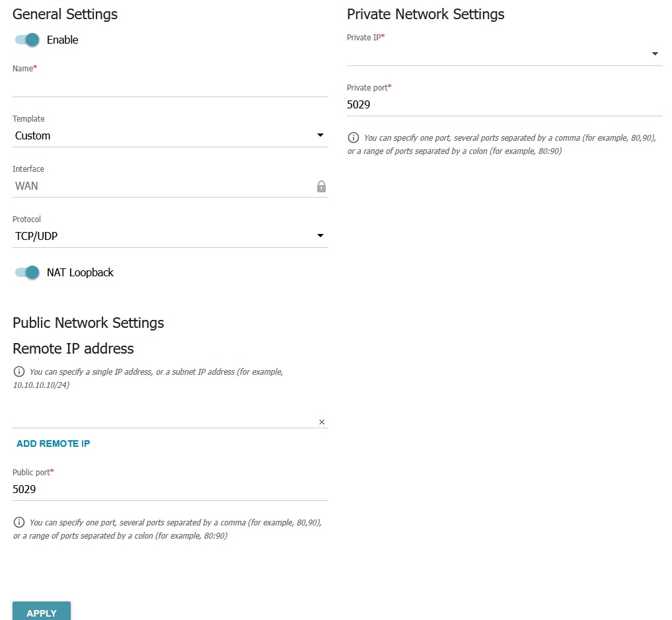Click the ADD REMOTE IP link
The image size is (672, 620).
coord(54,444)
